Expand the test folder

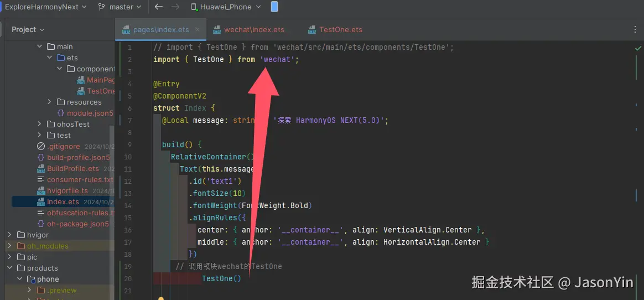(40, 135)
